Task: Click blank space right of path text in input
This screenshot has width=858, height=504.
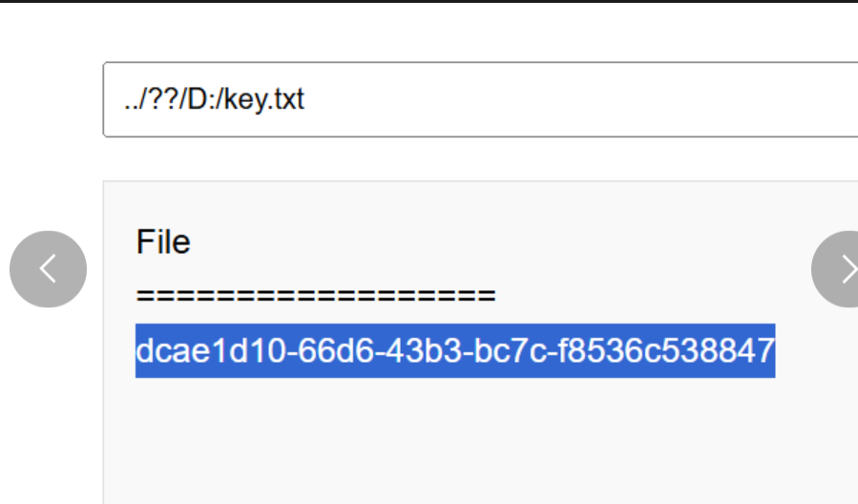Action: pos(580,99)
